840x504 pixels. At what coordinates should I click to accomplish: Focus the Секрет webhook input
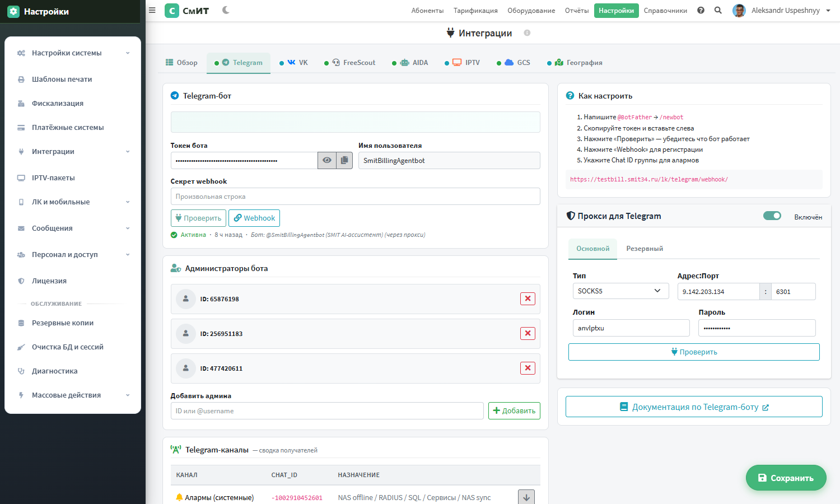(356, 197)
